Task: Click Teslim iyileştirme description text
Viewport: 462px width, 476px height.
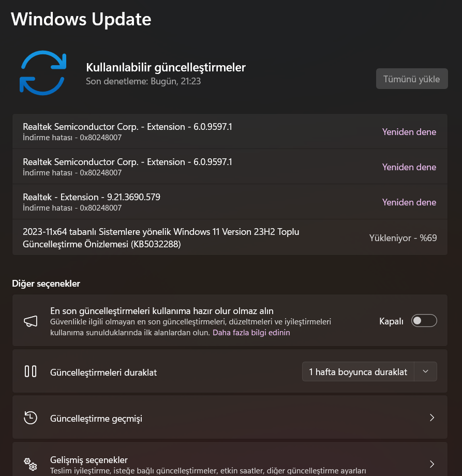Action: pyautogui.click(x=208, y=470)
